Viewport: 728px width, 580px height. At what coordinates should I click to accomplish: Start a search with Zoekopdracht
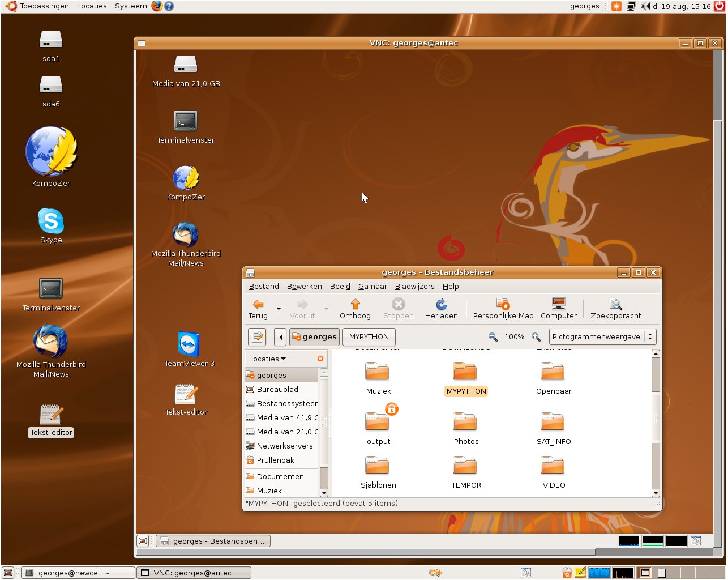point(615,309)
